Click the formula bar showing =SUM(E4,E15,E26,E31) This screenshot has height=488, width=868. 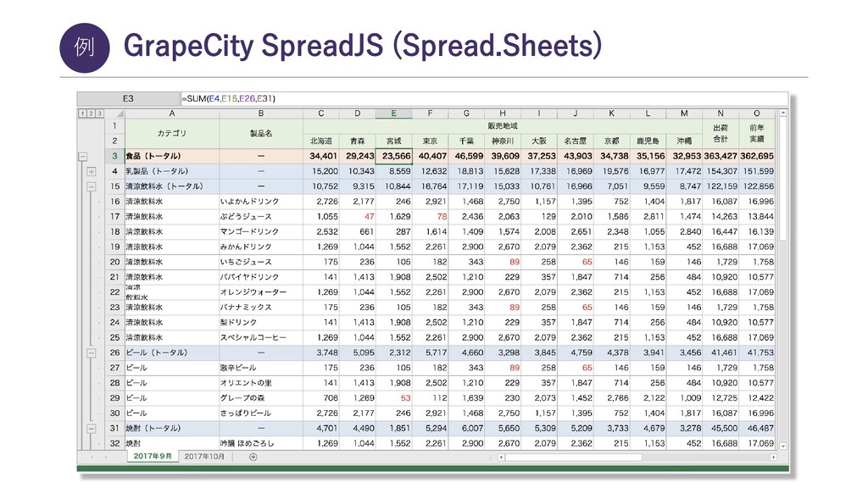point(484,98)
